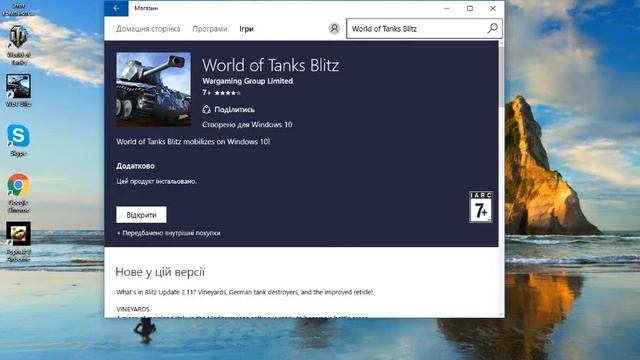Click the search magnifier icon
Screen dimensions: 640x360
click(x=493, y=28)
